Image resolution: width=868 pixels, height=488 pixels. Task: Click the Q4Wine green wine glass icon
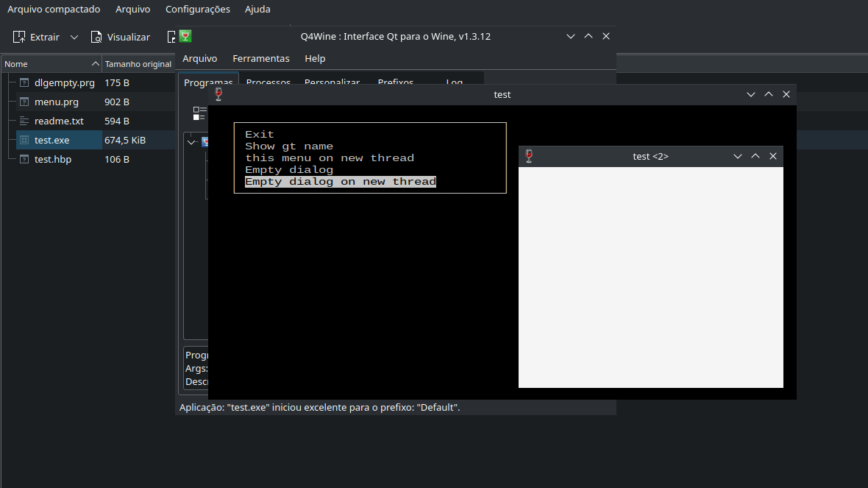[185, 36]
